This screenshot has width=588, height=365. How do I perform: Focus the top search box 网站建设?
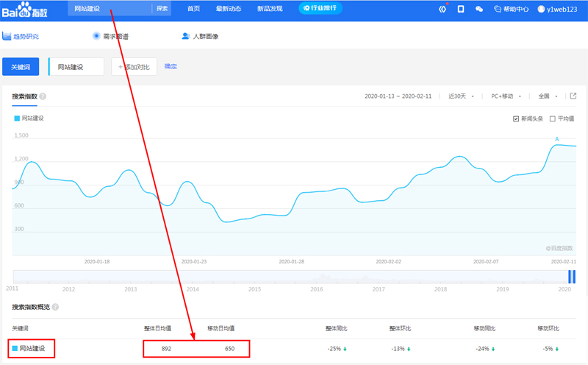pyautogui.click(x=110, y=8)
